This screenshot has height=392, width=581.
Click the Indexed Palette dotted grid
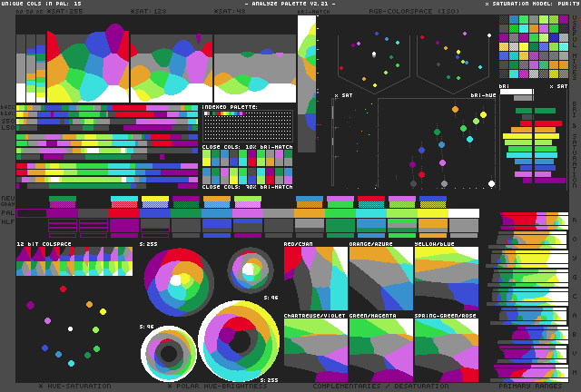(x=247, y=124)
